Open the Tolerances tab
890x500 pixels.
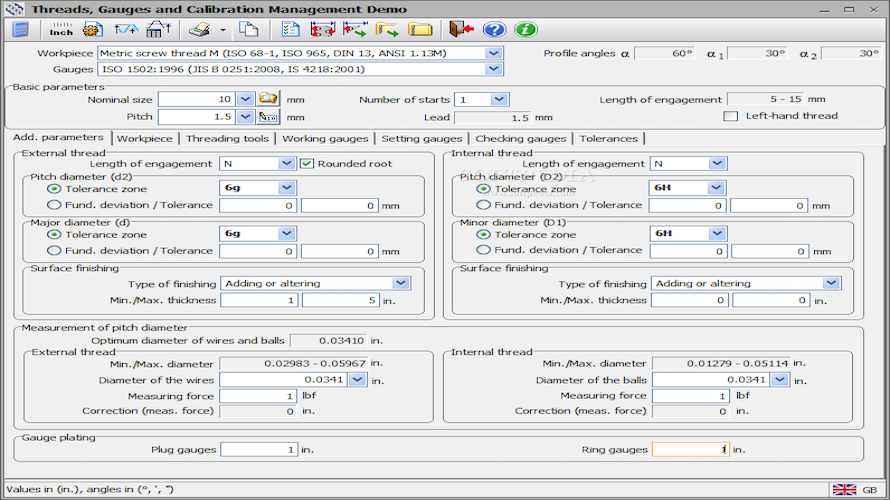click(608, 138)
